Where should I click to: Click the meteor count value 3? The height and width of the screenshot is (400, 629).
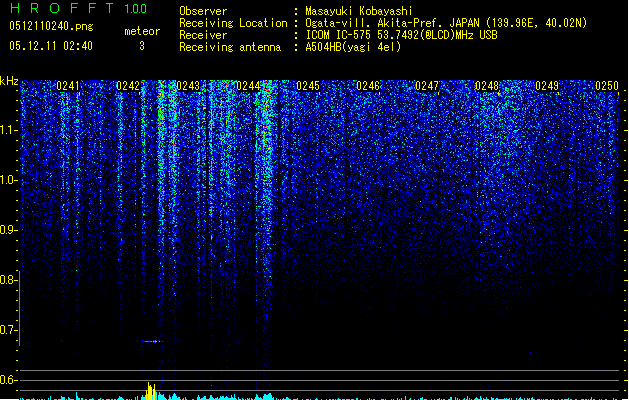click(142, 46)
